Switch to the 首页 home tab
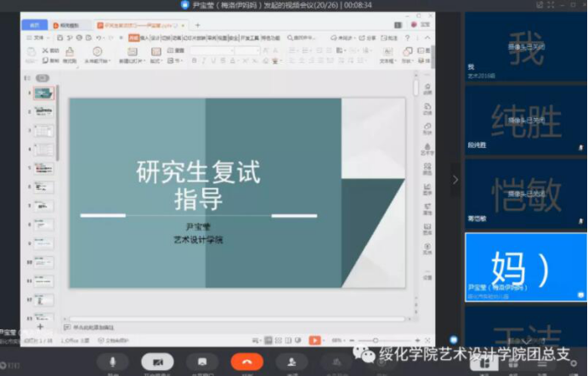Viewport: 588px width, 376px height. pyautogui.click(x=35, y=26)
